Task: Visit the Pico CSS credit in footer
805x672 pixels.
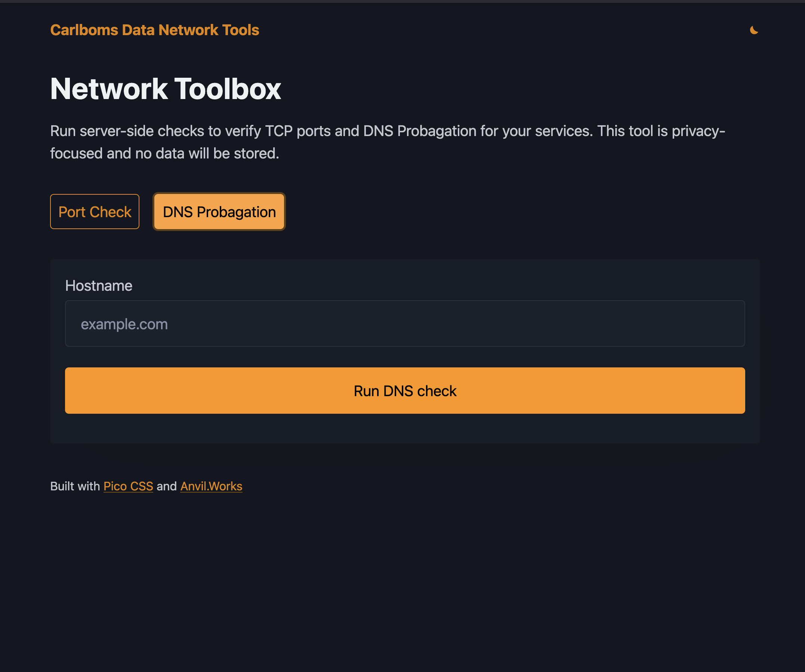Action: pyautogui.click(x=128, y=486)
